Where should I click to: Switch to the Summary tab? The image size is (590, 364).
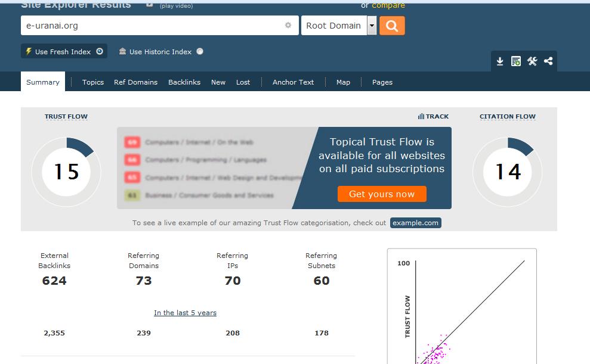43,82
